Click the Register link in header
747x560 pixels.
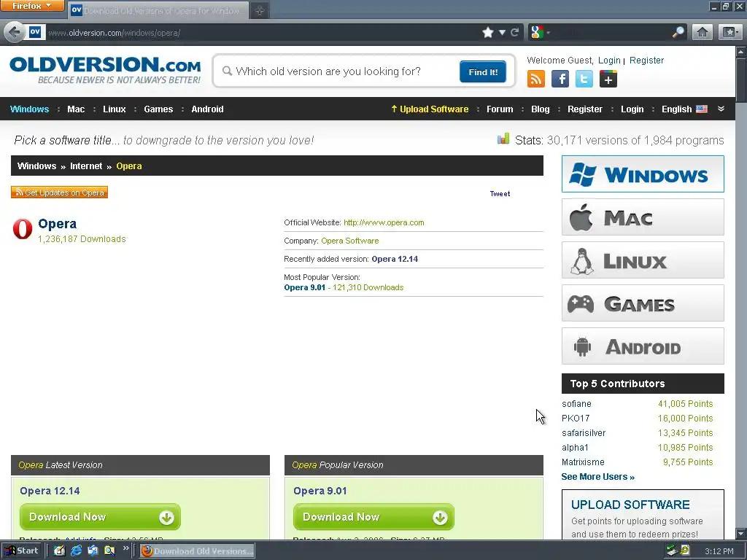646,61
